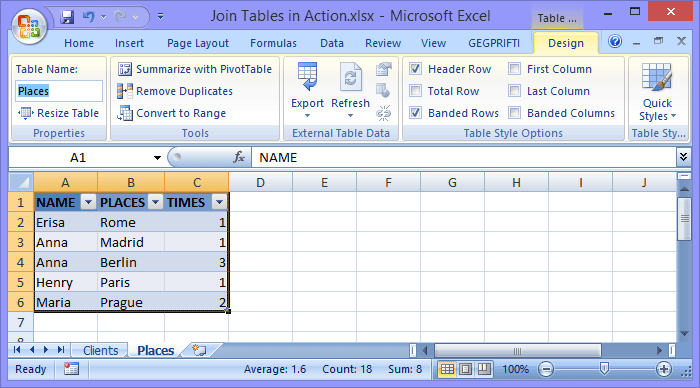Viewport: 700px width, 388px height.
Task: Enable the First Column option
Action: [514, 69]
